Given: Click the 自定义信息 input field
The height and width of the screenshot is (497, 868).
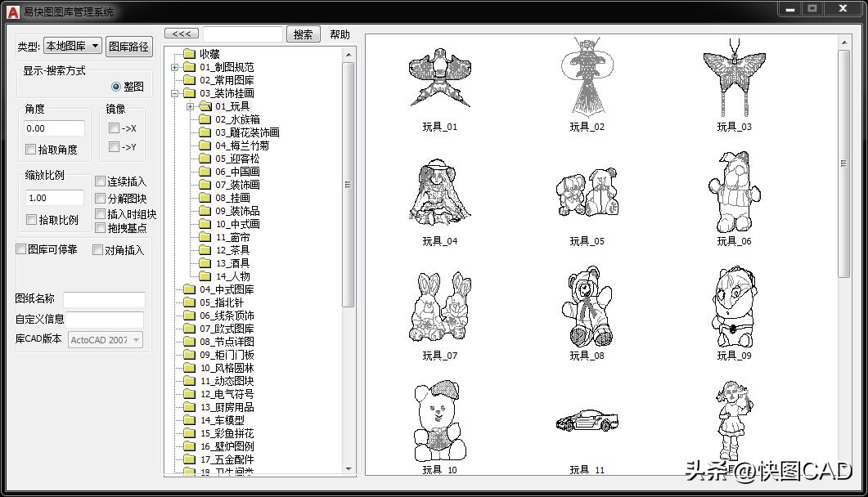Looking at the screenshot, I should tap(105, 320).
